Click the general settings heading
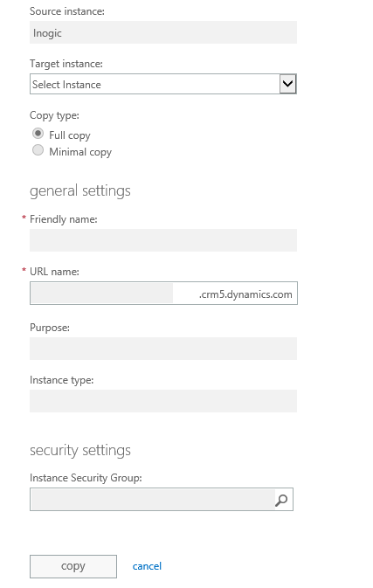The width and height of the screenshot is (373, 588). pos(80,190)
